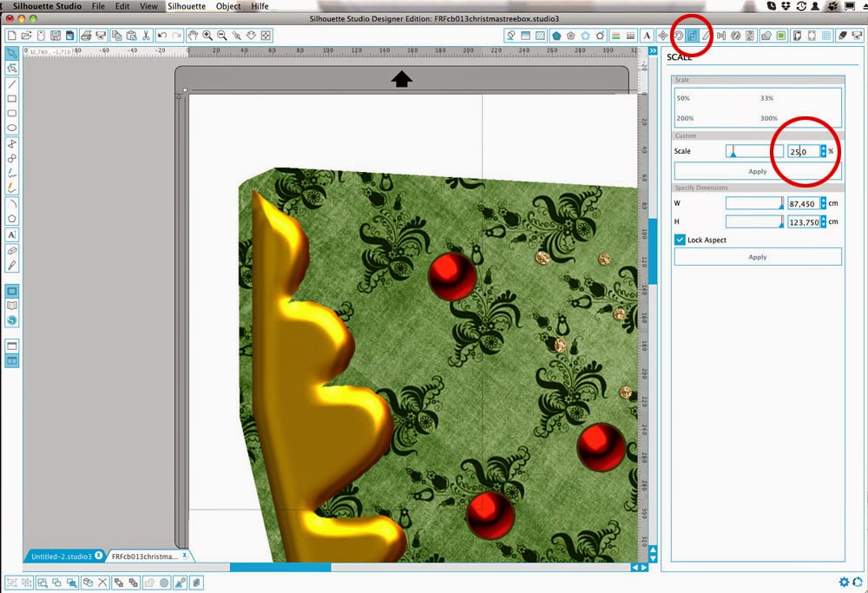The height and width of the screenshot is (593, 868).
Task: Step the W dimension value
Action: [823, 204]
